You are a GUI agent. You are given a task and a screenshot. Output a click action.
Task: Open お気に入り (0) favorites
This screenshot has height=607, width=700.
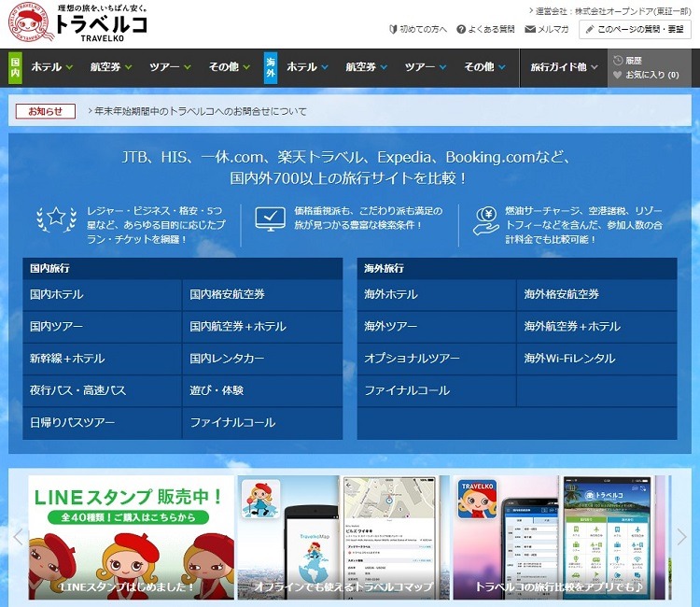click(651, 75)
